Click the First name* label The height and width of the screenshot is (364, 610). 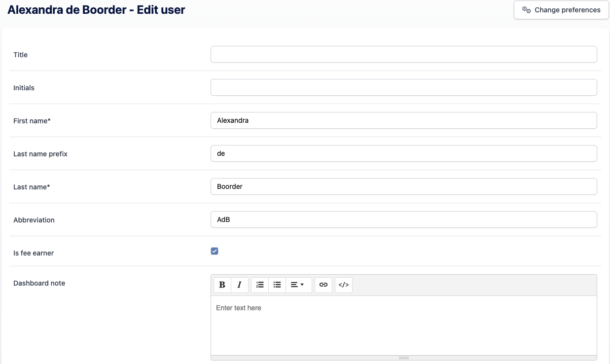coord(32,121)
